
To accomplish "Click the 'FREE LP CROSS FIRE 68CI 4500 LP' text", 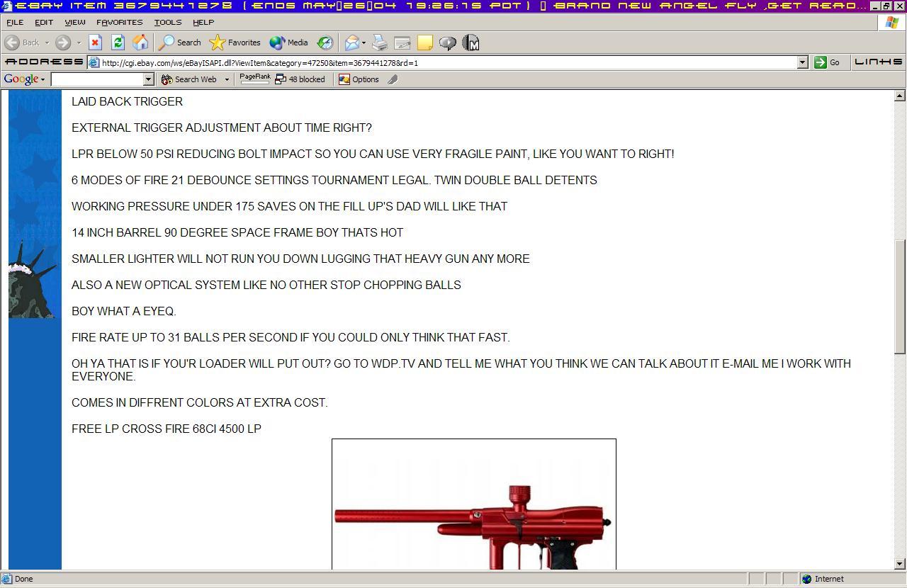I will (166, 429).
